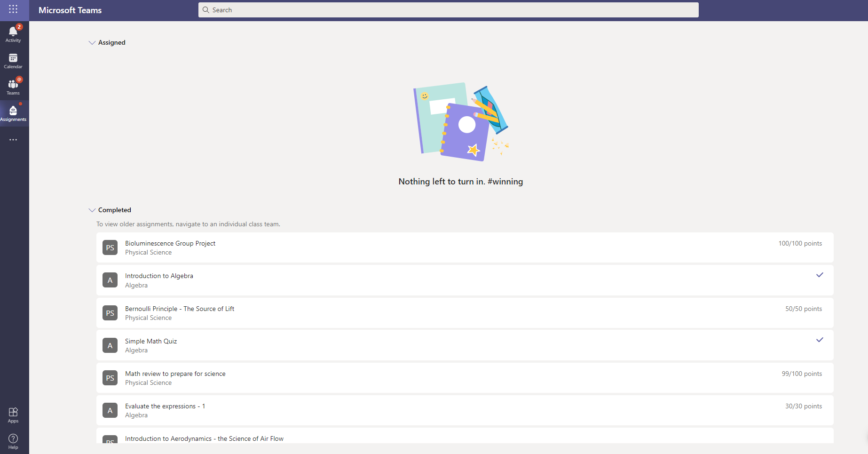Open the Help icon
Viewport: 868px width, 454px height.
pos(13,441)
